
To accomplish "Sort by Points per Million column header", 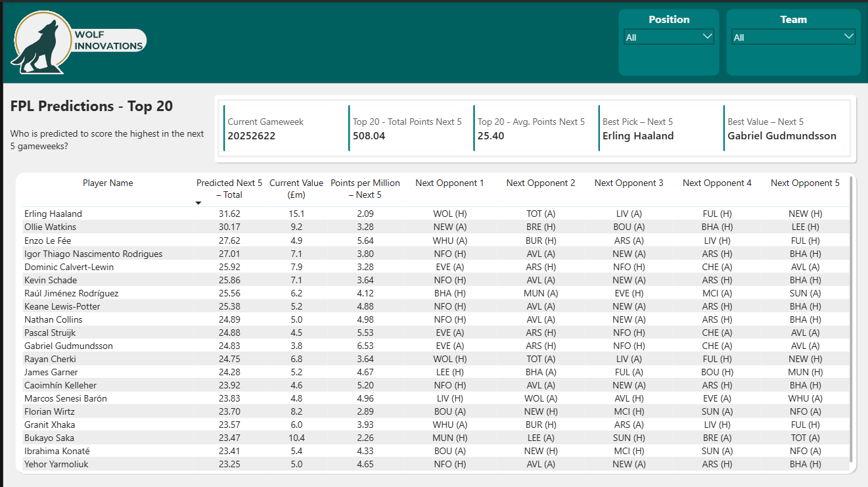I will coord(365,189).
